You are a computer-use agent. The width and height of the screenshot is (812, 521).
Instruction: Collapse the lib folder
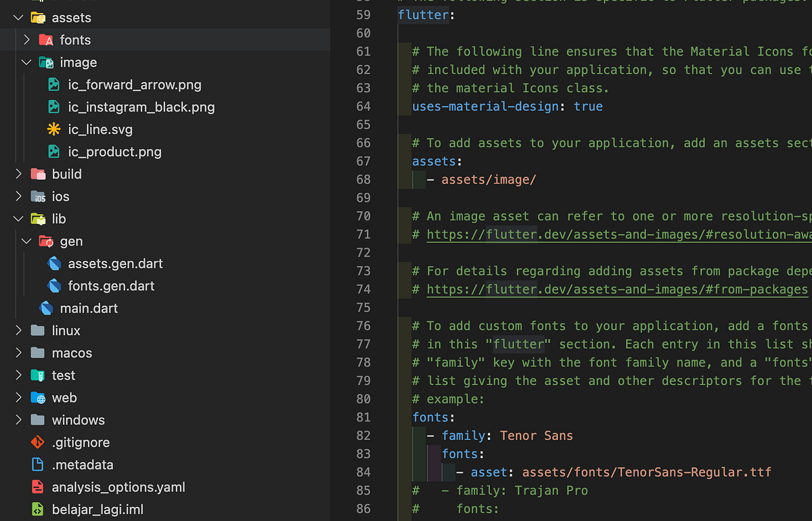[18, 219]
